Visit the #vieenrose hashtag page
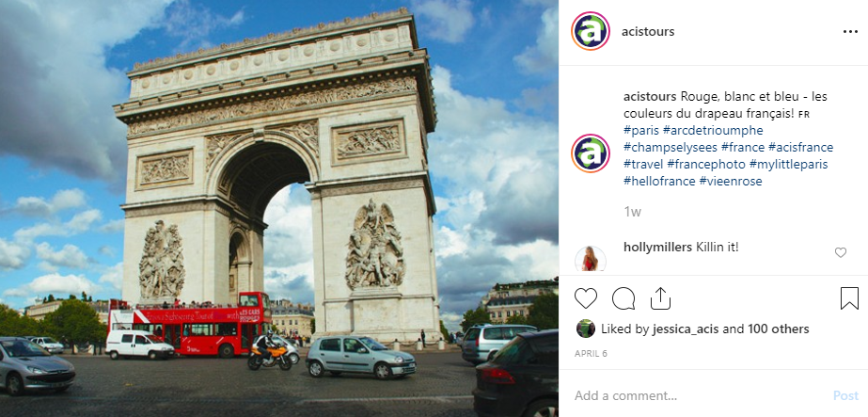Viewport: 868px width, 417px height. pos(731,181)
